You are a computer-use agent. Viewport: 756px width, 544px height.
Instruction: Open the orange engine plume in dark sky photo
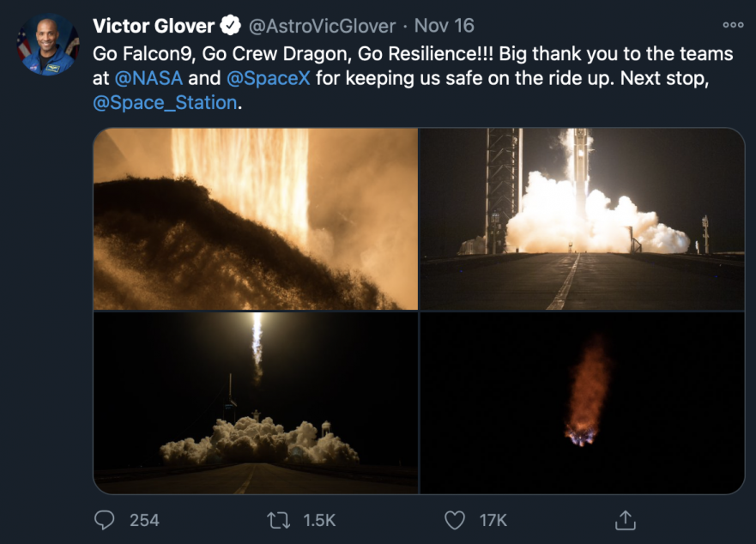(583, 402)
